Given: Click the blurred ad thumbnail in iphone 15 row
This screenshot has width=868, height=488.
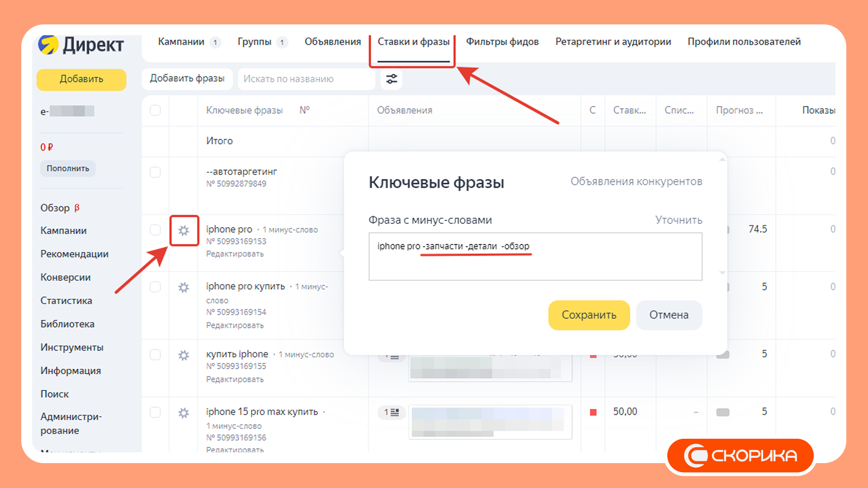Looking at the screenshot, I should pos(490,422).
